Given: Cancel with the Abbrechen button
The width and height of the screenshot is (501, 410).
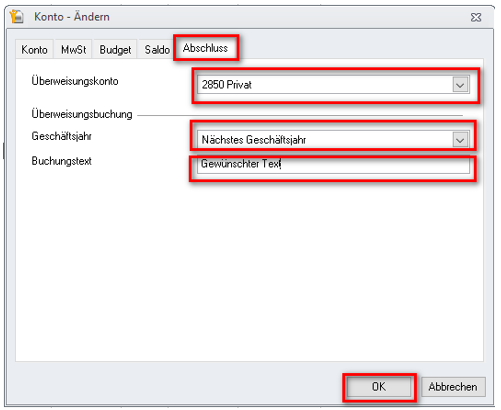Looking at the screenshot, I should (453, 387).
